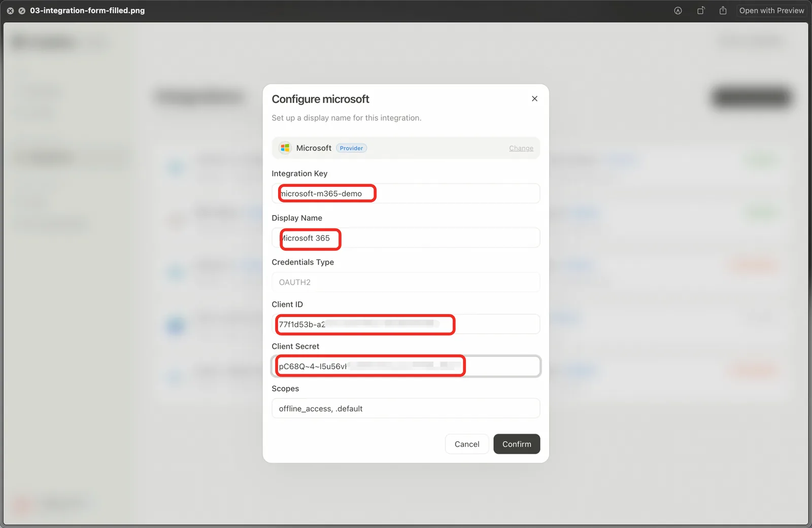
Task: Close the Configure microsoft dialog
Action: [x=534, y=98]
